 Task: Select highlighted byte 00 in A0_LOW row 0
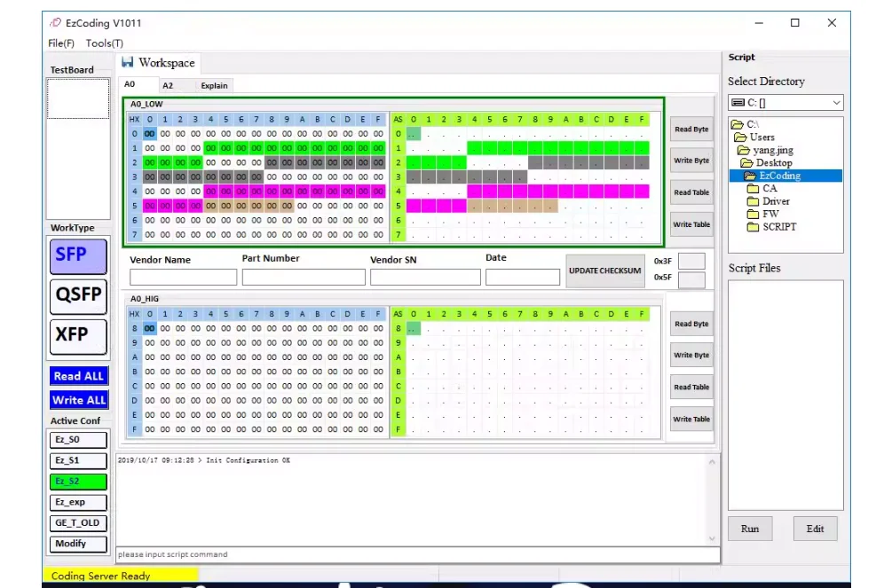pos(149,134)
